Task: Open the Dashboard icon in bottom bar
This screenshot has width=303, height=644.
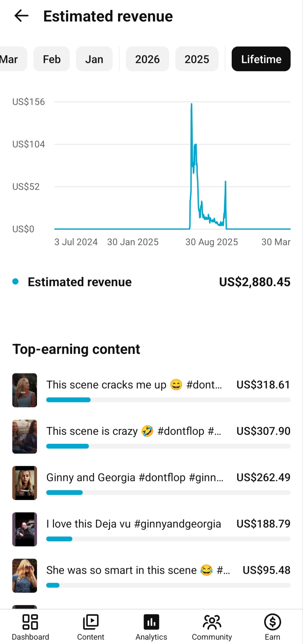Action: coord(30,622)
